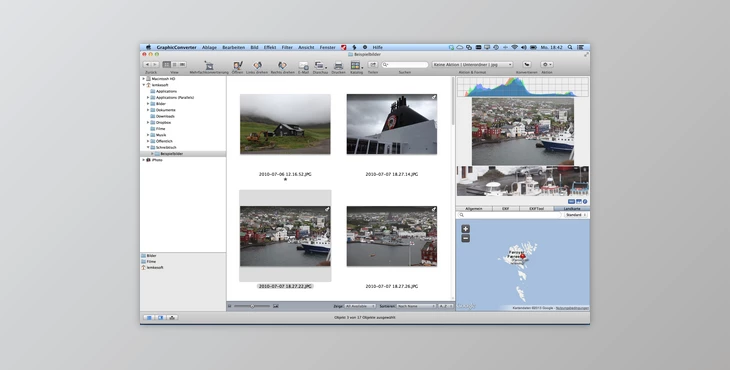Click the Drucken printer icon

338,65
